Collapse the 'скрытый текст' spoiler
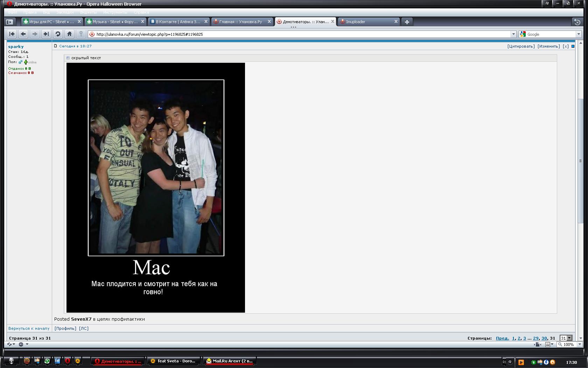588x368 pixels. point(68,58)
